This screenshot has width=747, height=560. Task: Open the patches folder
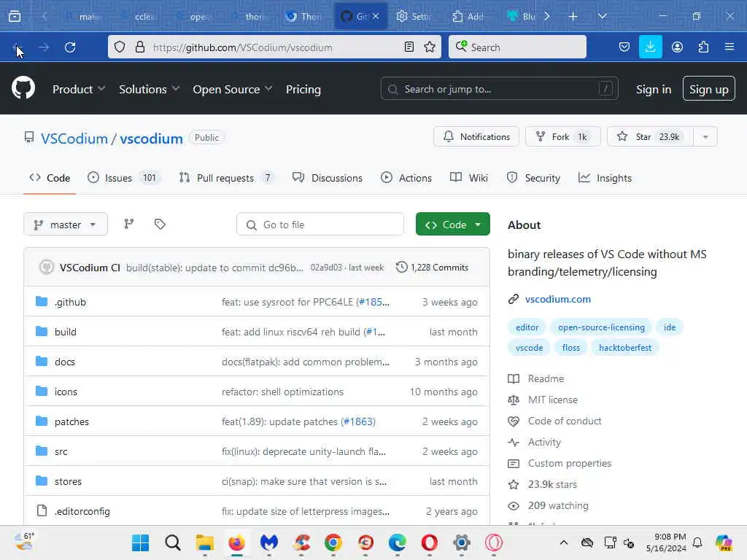coord(71,421)
